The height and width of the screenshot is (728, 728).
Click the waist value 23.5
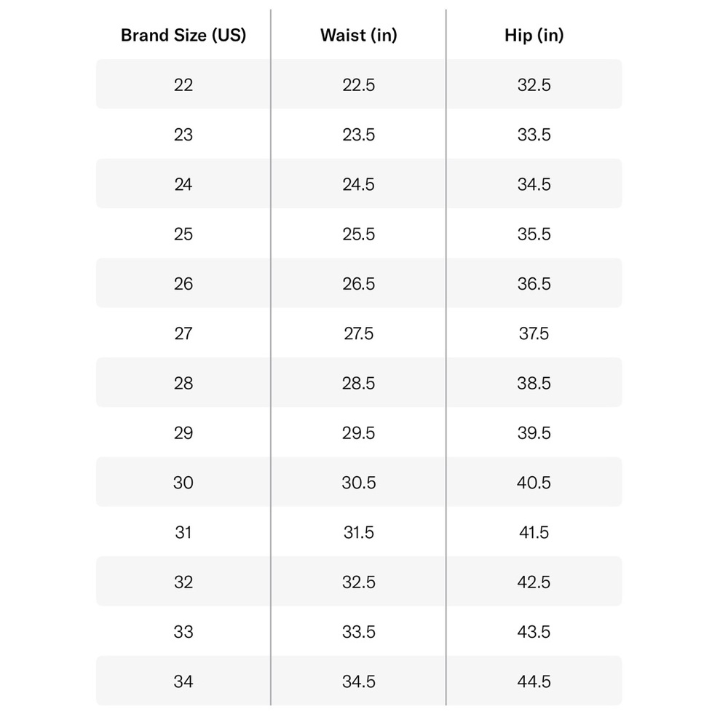point(358,135)
